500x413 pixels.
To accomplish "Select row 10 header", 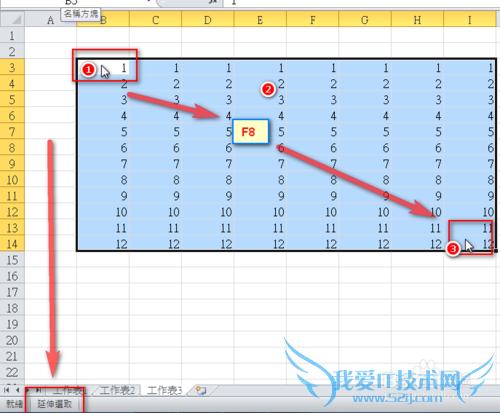I will coord(12,180).
